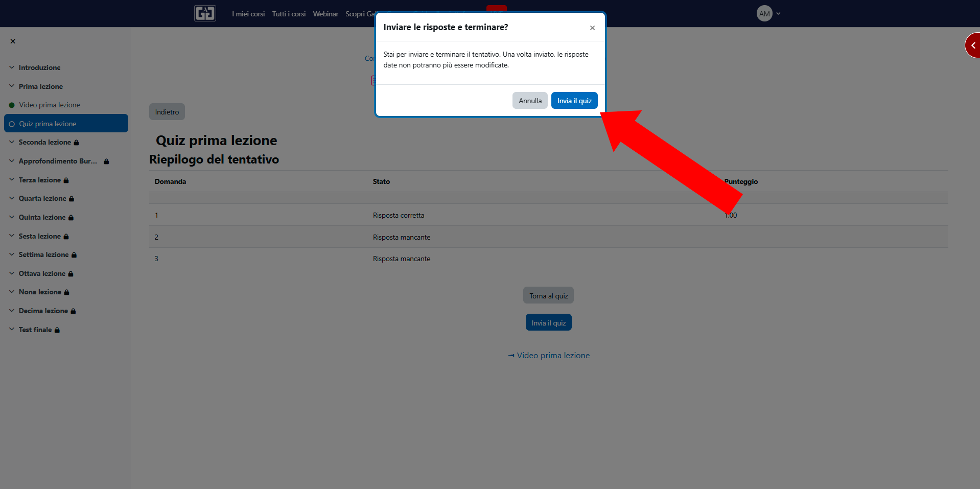This screenshot has height=489, width=980.
Task: Close the submit confirmation dialog
Action: pyautogui.click(x=592, y=28)
